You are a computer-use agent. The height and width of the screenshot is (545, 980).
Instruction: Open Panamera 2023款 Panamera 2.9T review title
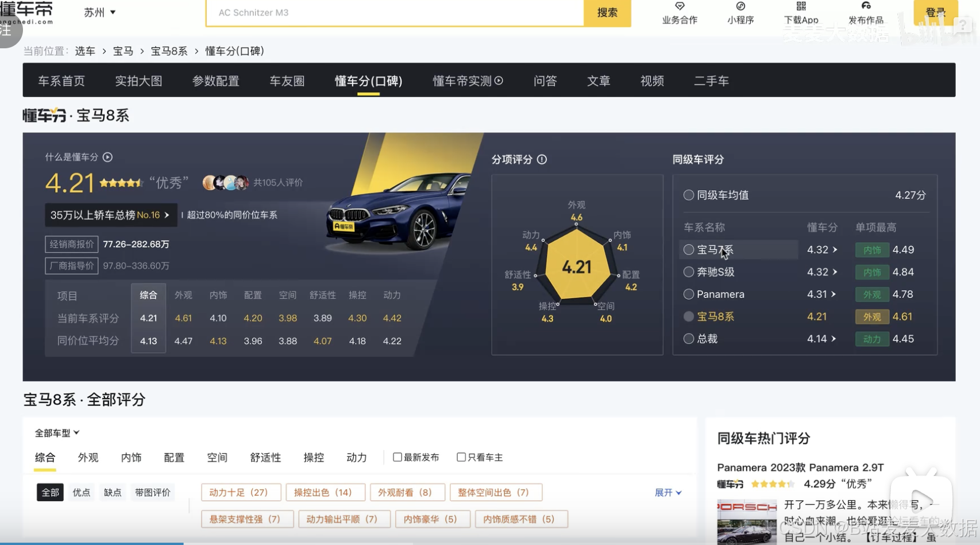point(800,467)
